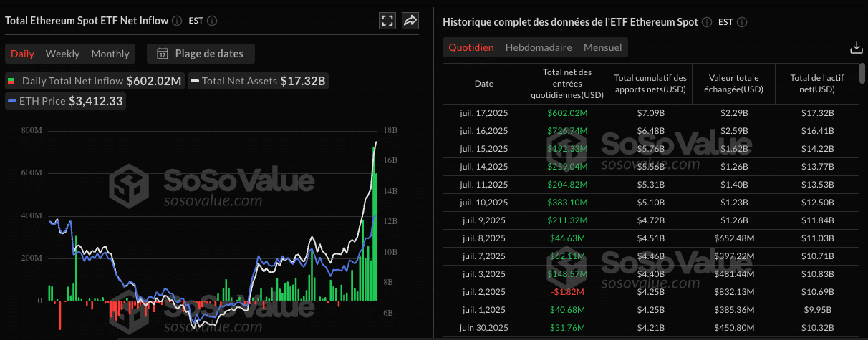The height and width of the screenshot is (340, 868).
Task: Open the Plage de dates picker
Action: point(201,54)
